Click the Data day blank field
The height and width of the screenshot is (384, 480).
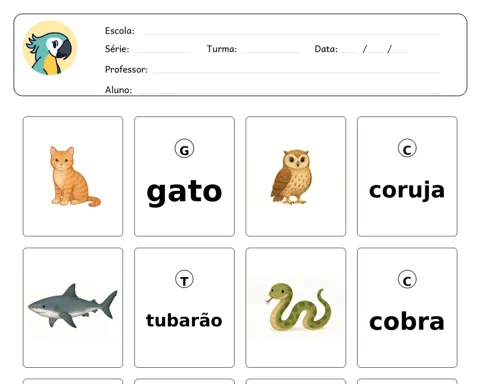coord(350,50)
